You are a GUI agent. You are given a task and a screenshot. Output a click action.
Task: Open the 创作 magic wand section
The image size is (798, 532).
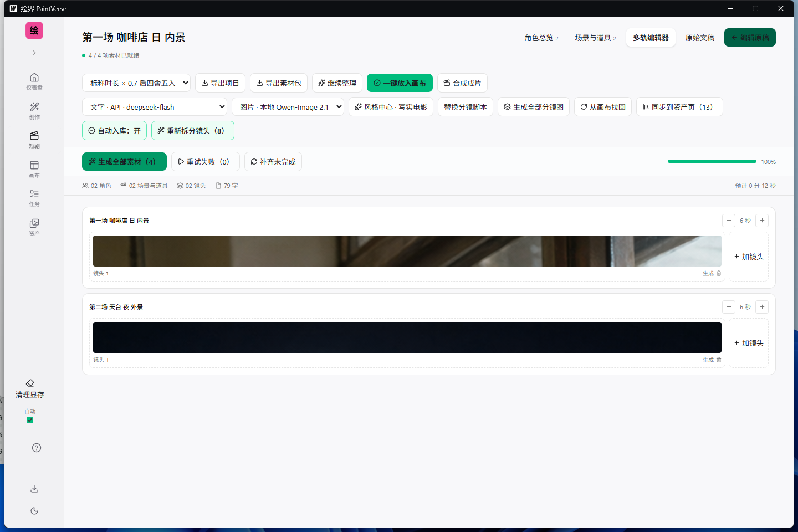click(x=34, y=110)
